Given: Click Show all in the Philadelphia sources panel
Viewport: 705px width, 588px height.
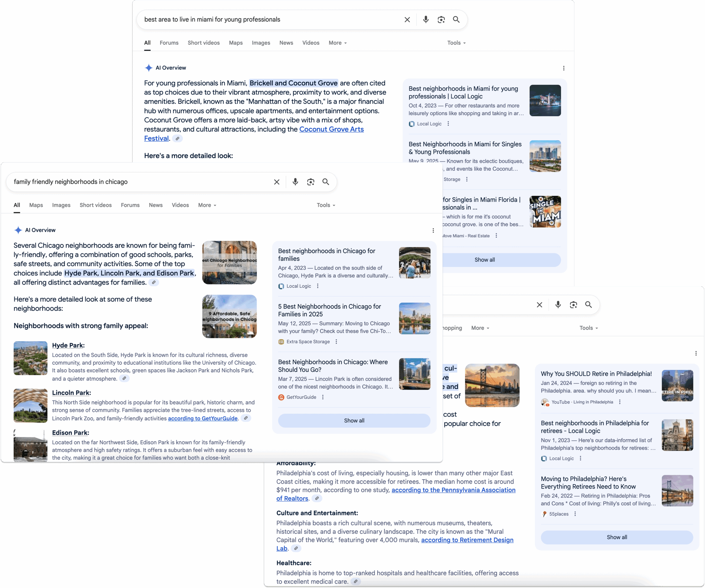Looking at the screenshot, I should pos(617,537).
